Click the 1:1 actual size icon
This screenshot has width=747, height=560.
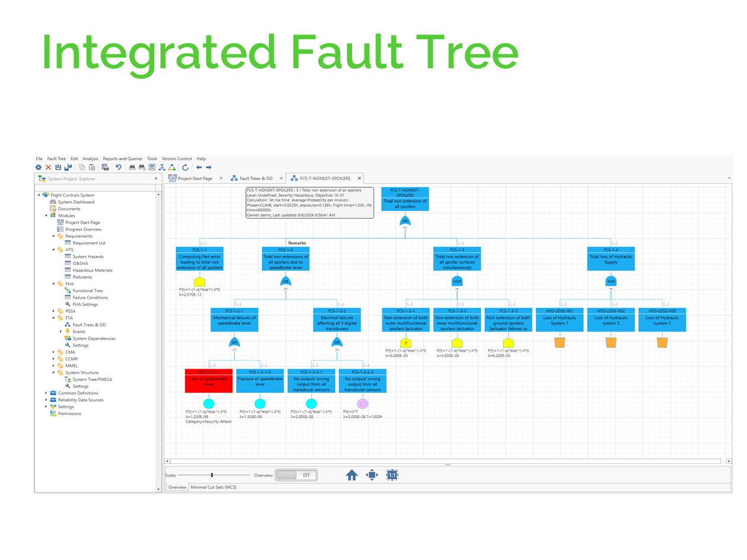point(391,475)
